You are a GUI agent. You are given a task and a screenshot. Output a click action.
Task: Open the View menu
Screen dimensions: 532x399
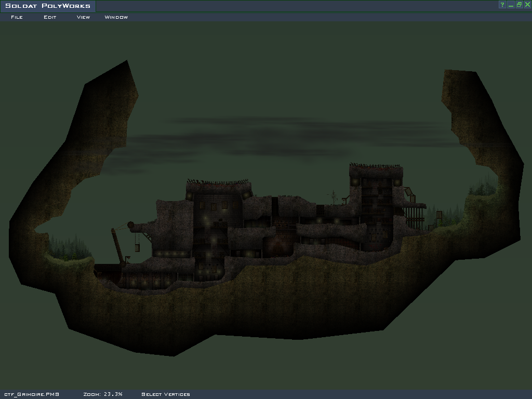(x=83, y=17)
